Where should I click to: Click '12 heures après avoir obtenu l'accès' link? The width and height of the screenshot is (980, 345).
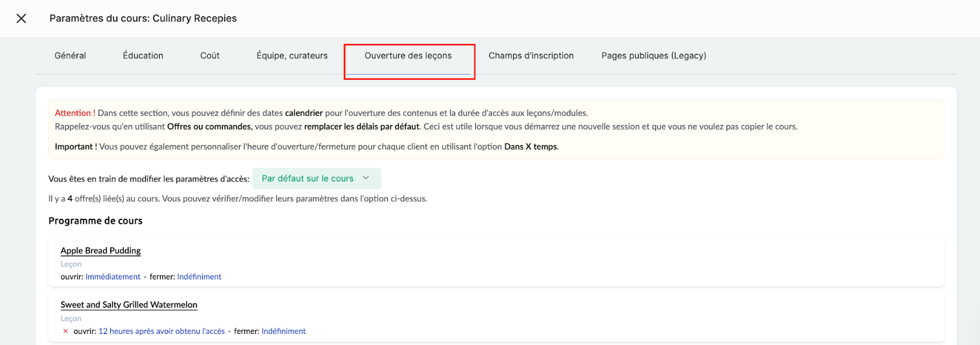[x=162, y=332]
